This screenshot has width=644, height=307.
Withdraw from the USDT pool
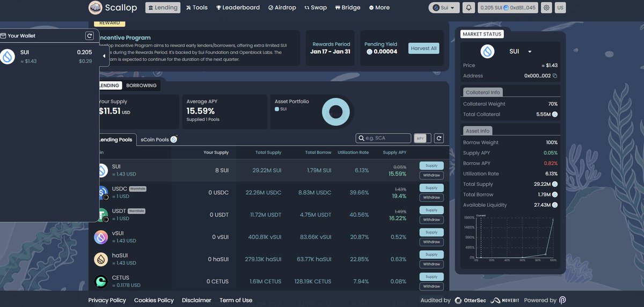pos(431,220)
